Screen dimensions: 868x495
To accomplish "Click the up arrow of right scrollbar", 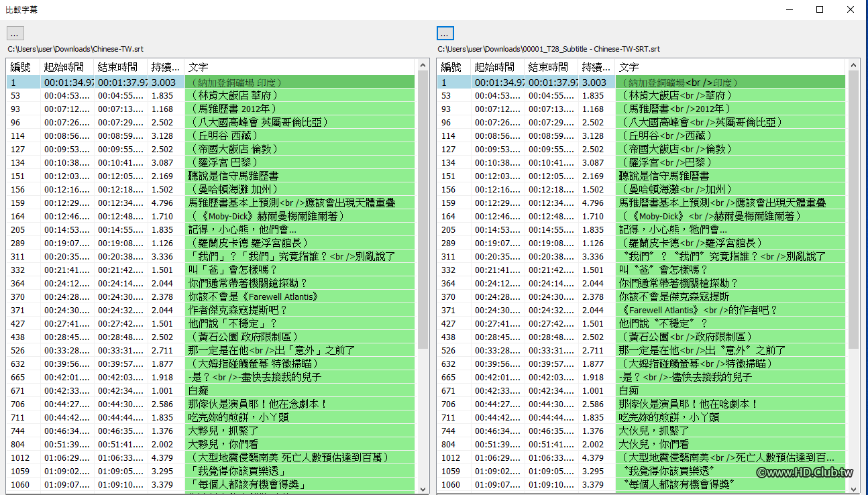I will click(x=854, y=64).
